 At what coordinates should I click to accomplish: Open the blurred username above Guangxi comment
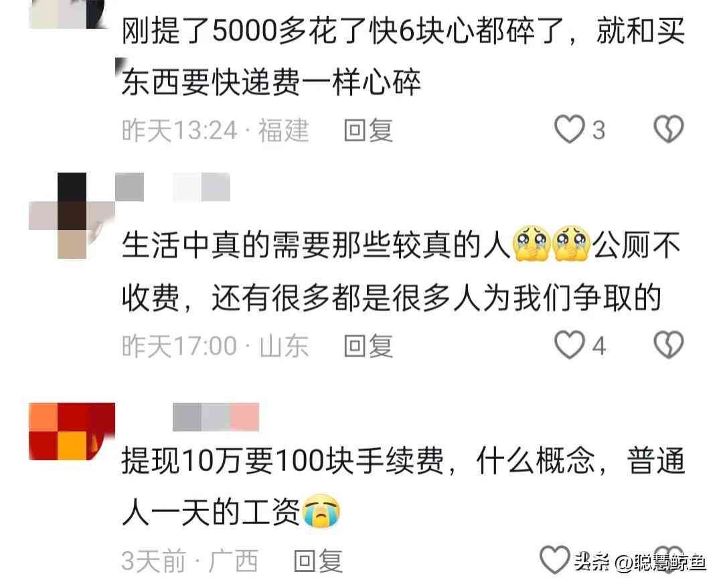pos(216,417)
